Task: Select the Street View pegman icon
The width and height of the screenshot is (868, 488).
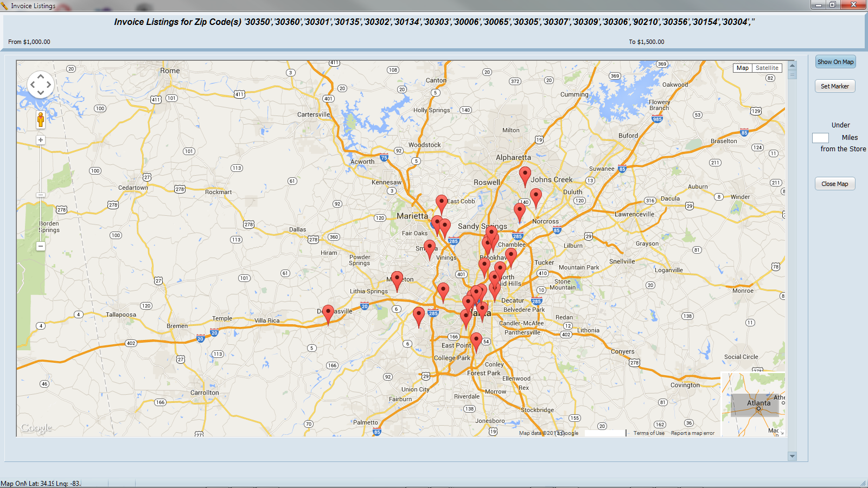Action: (x=41, y=120)
